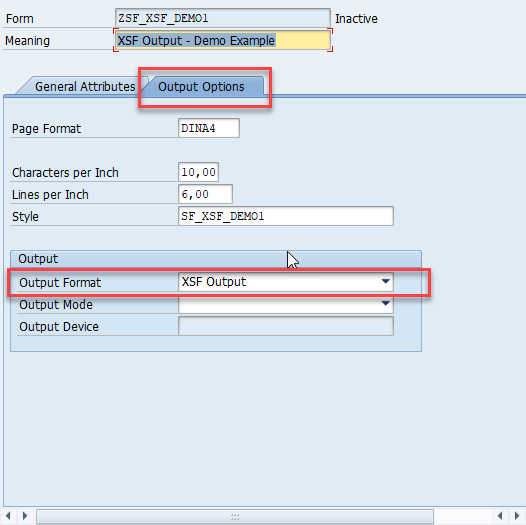
Task: Click the Inactive status text
Action: pyautogui.click(x=356, y=18)
